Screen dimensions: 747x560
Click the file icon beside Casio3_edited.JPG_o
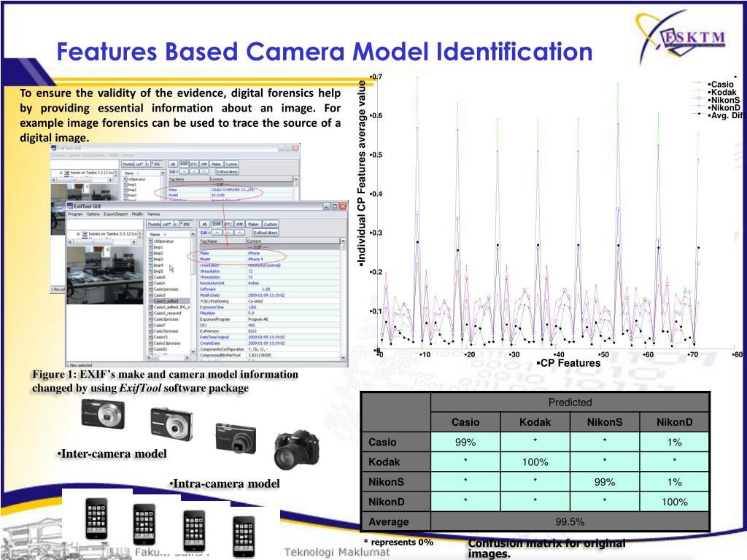point(150,307)
